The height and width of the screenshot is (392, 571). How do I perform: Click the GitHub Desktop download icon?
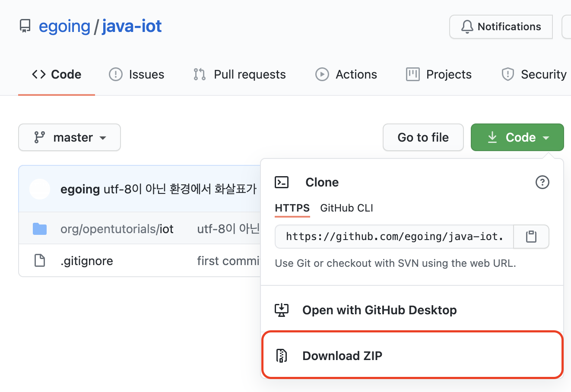282,310
